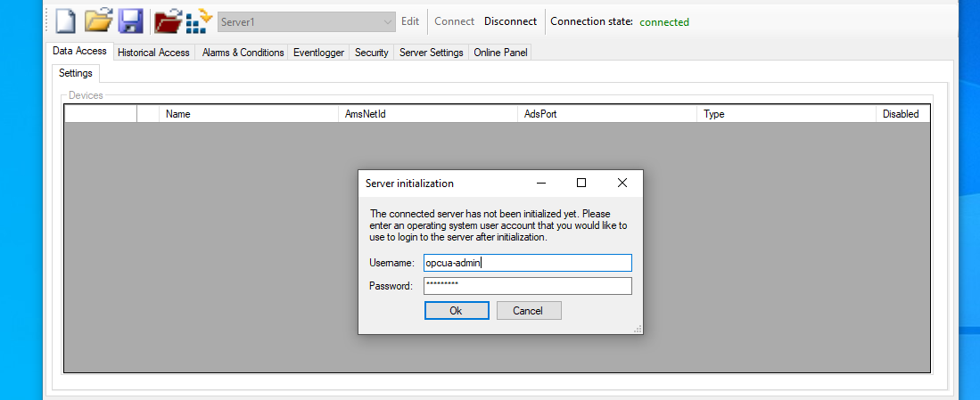Open the Online Panel tab
The image size is (980, 400).
[500, 53]
